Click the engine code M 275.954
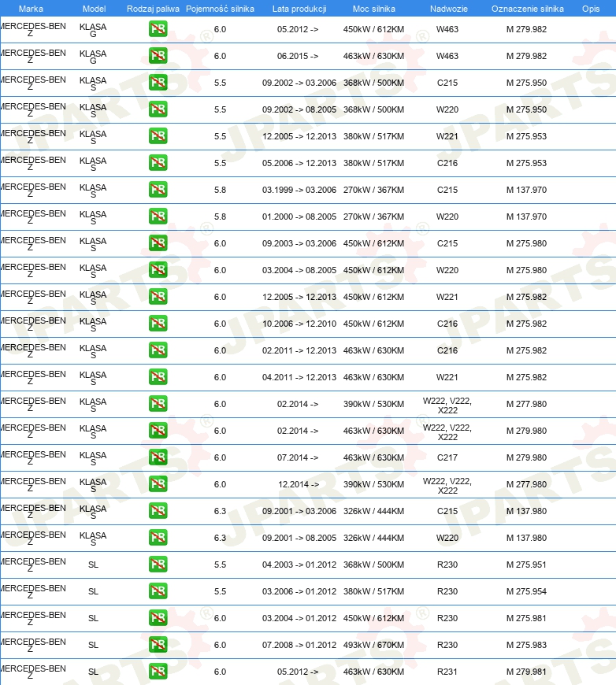The image size is (616, 685). (526, 591)
